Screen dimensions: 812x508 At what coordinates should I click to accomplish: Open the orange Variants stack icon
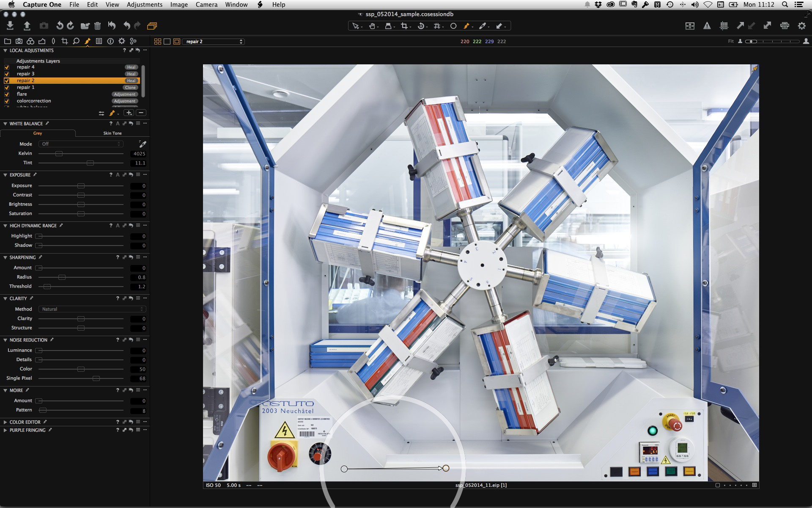point(152,26)
